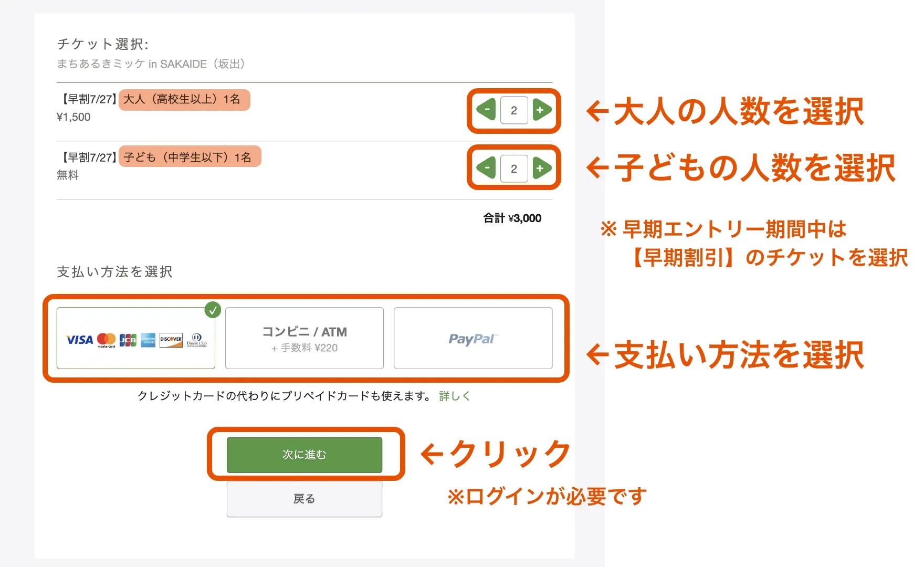Click the VISA card logo
Viewport: 924px width, 567px height.
79,340
